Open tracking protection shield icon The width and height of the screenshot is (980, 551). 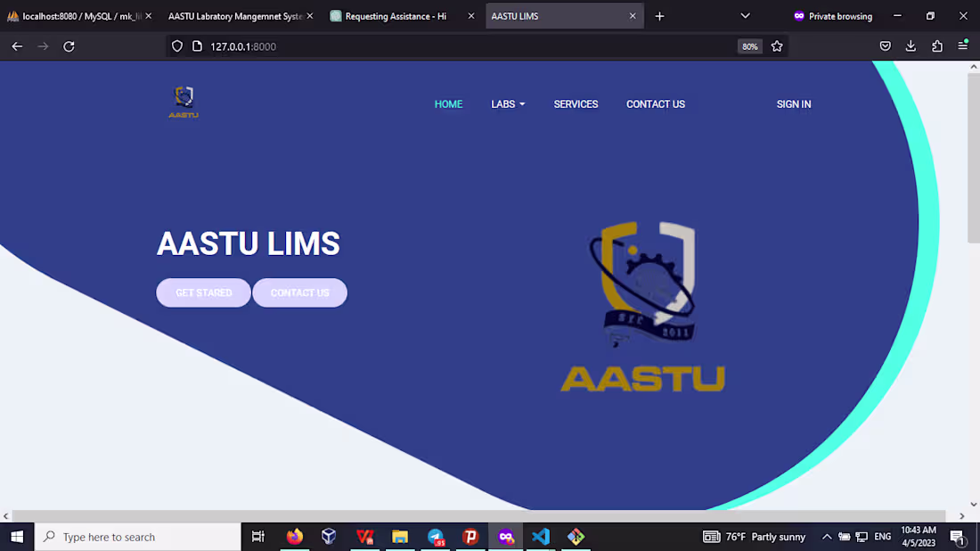click(x=177, y=46)
